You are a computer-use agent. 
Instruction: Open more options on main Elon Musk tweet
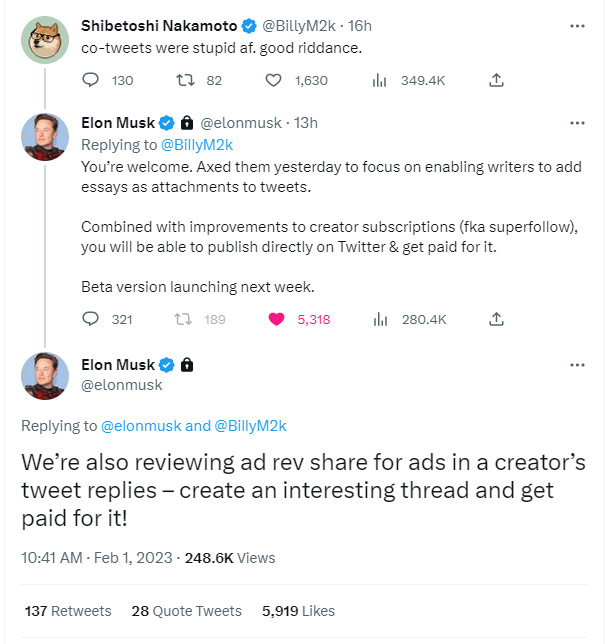click(577, 365)
